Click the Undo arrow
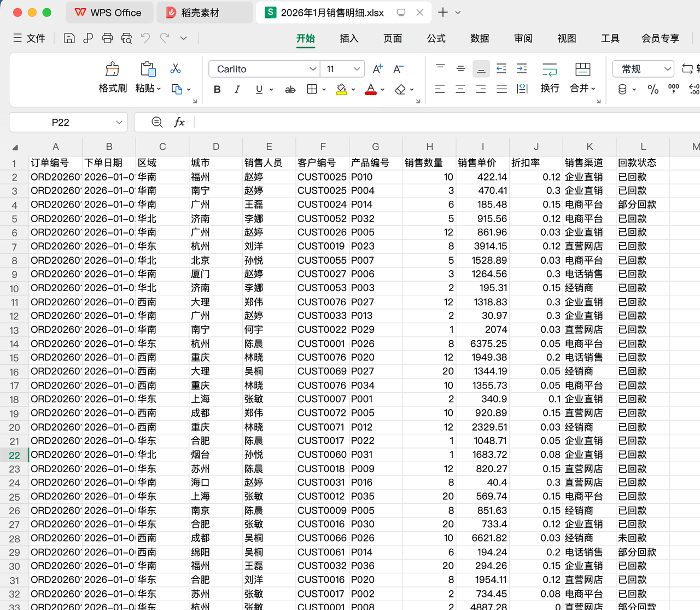The width and height of the screenshot is (700, 610). coord(145,38)
